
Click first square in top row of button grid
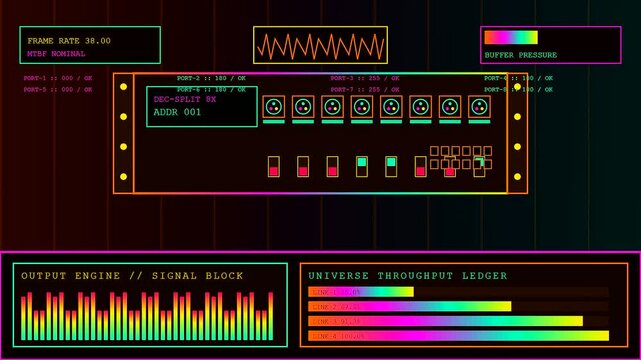(434, 151)
